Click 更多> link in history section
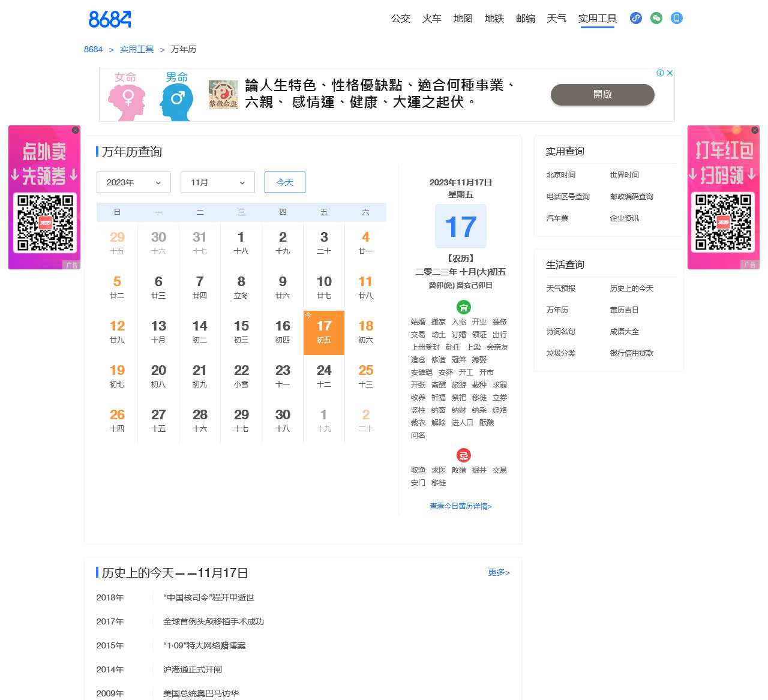The width and height of the screenshot is (768, 700). click(499, 572)
